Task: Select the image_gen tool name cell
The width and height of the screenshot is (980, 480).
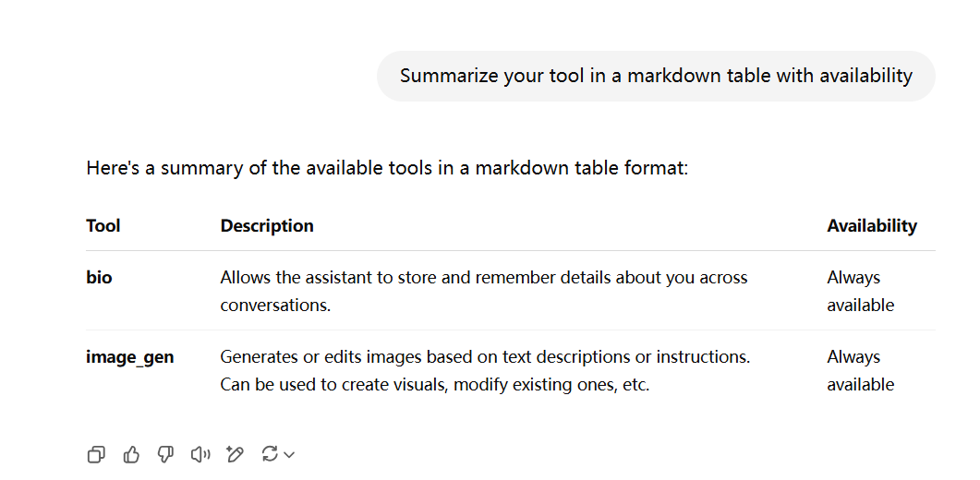Action: pyautogui.click(x=130, y=357)
